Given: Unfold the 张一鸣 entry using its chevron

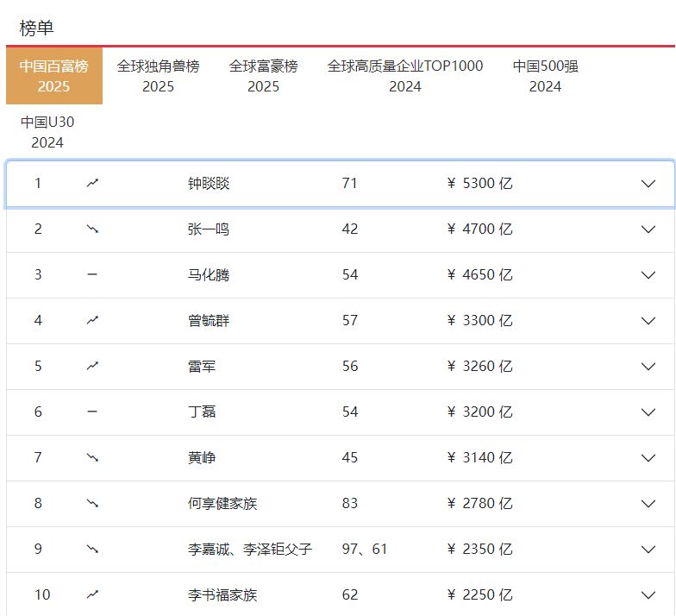Looking at the screenshot, I should 648,229.
